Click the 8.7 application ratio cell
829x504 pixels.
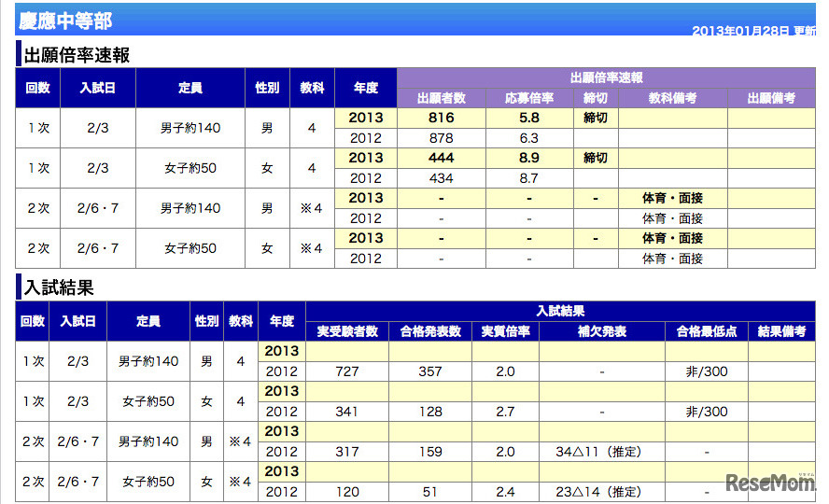(x=529, y=178)
